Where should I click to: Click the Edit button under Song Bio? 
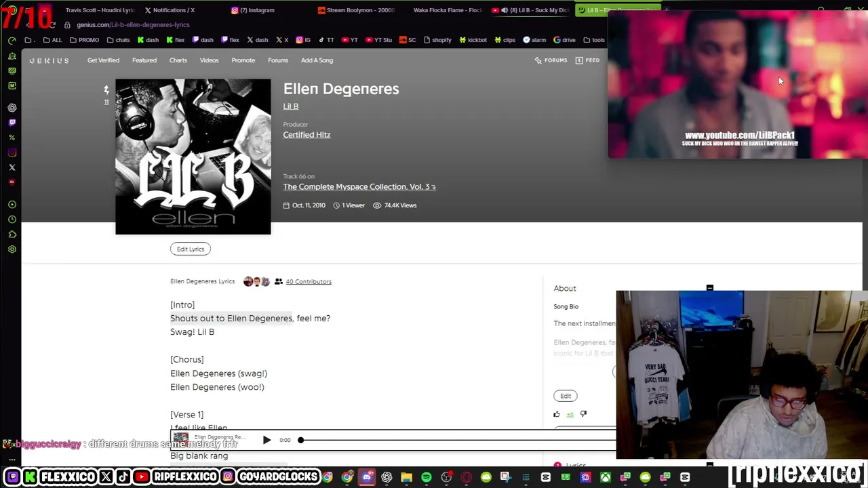pos(566,396)
